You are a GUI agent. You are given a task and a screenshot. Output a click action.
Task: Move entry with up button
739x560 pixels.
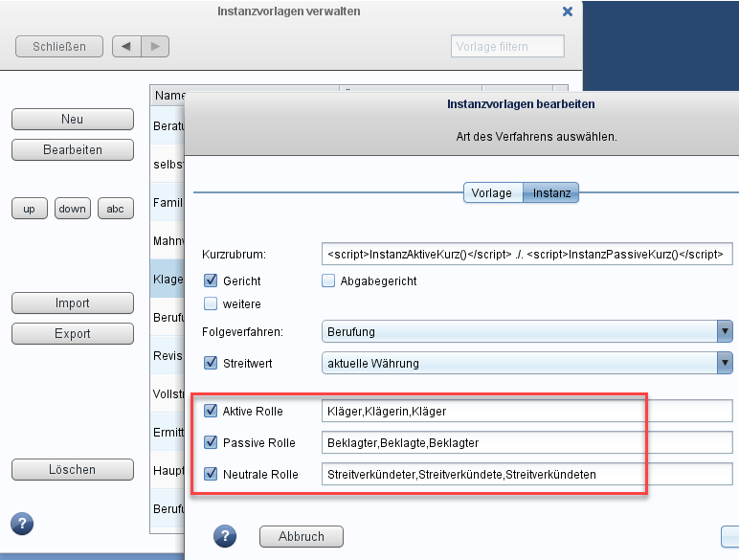(30, 209)
